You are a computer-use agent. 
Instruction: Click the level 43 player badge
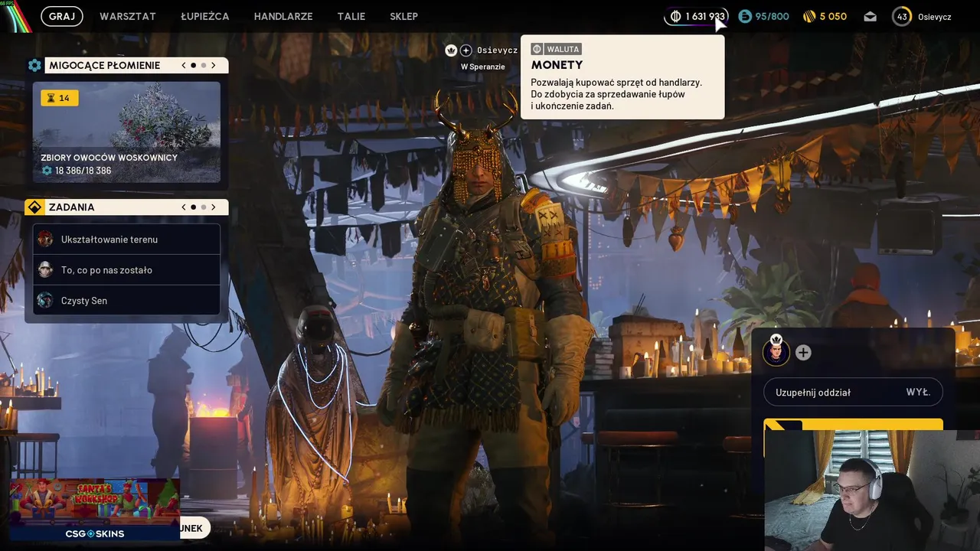(902, 16)
